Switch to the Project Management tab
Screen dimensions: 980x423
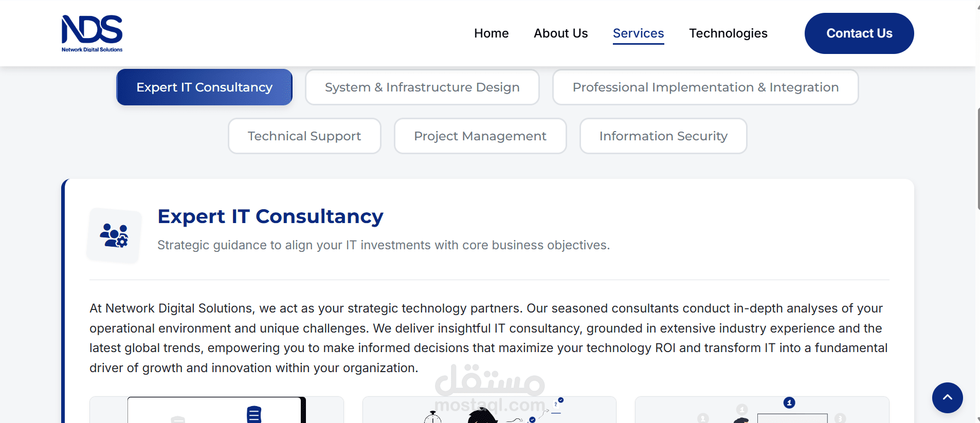pyautogui.click(x=480, y=136)
